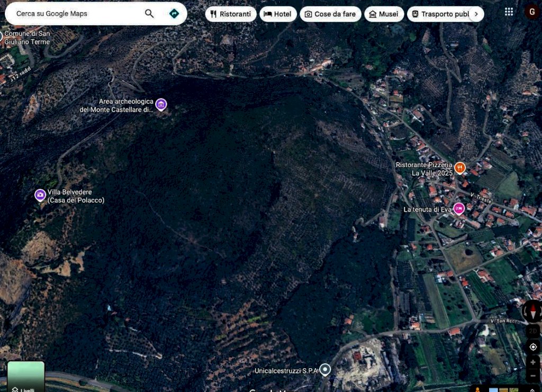Open the Google account avatar
The width and height of the screenshot is (542, 392).
[x=532, y=12]
